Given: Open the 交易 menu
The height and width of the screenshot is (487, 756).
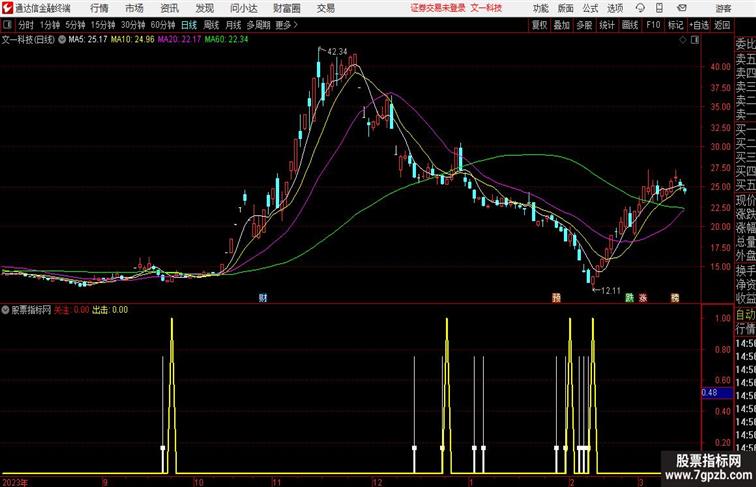Looking at the screenshot, I should 326,8.
